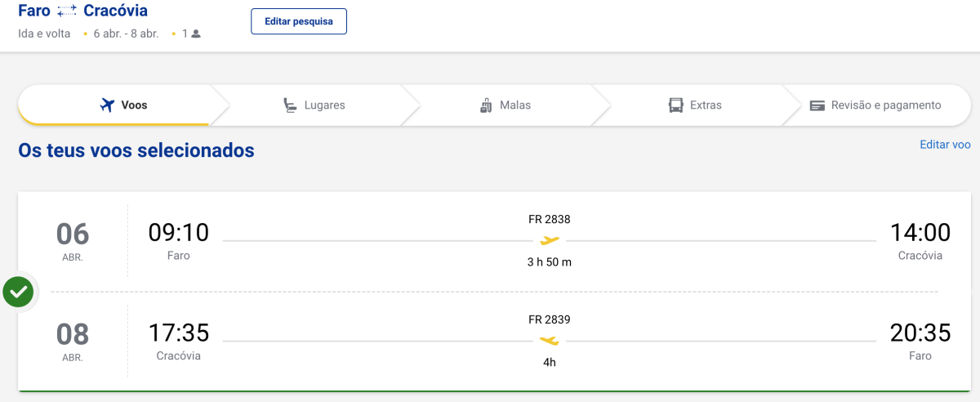Click the yellow plane icon under FR 2839
980x402 pixels.
(550, 341)
